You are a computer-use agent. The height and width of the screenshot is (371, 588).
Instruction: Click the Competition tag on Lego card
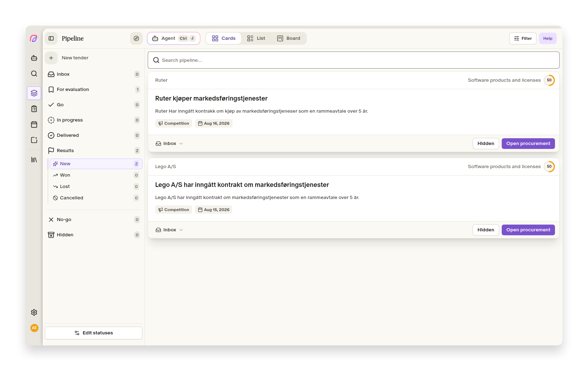[174, 210]
